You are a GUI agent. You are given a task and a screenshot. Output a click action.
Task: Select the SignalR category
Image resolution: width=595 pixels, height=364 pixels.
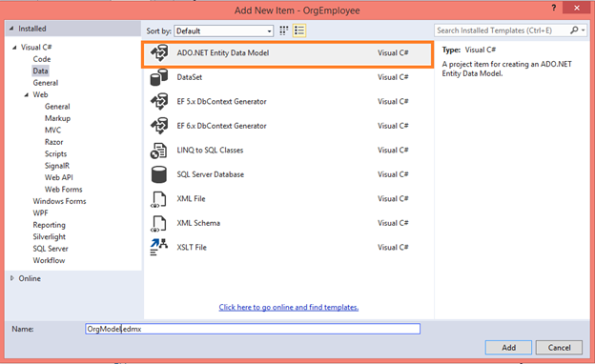click(57, 166)
